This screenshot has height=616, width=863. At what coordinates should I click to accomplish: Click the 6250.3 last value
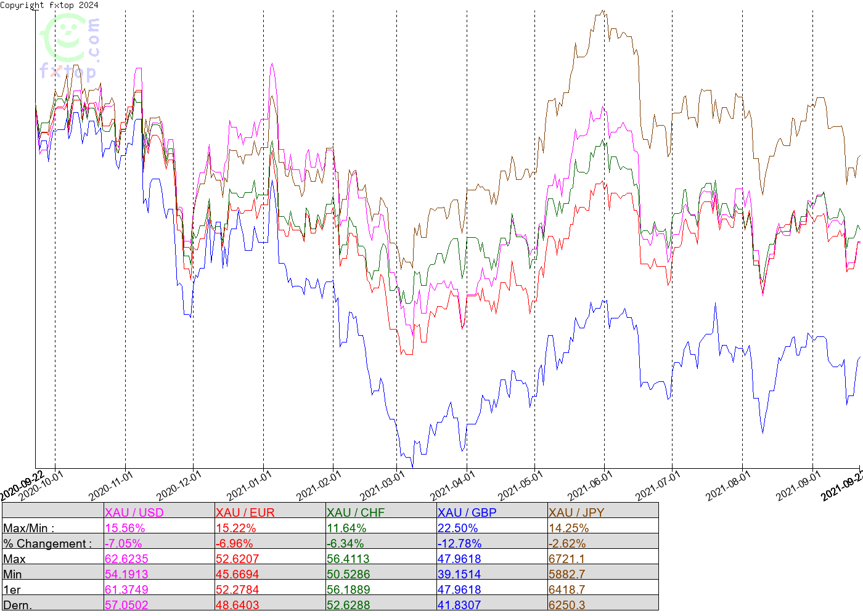567,605
